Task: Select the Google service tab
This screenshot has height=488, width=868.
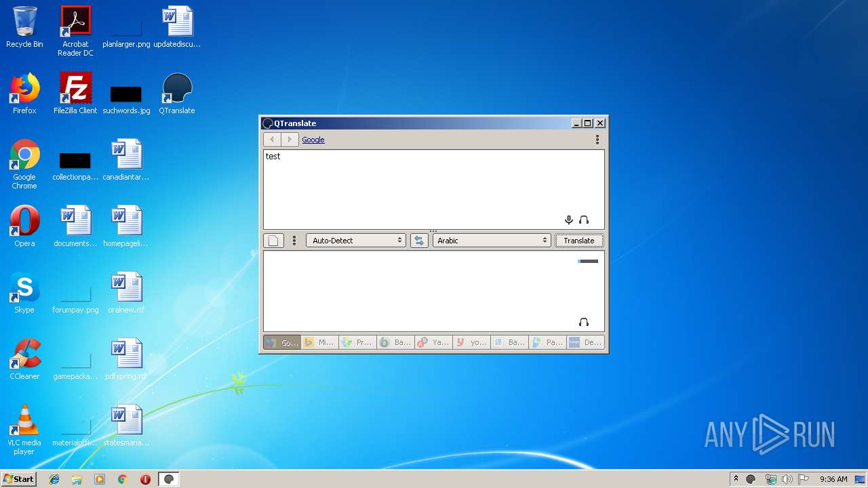Action: click(x=282, y=342)
